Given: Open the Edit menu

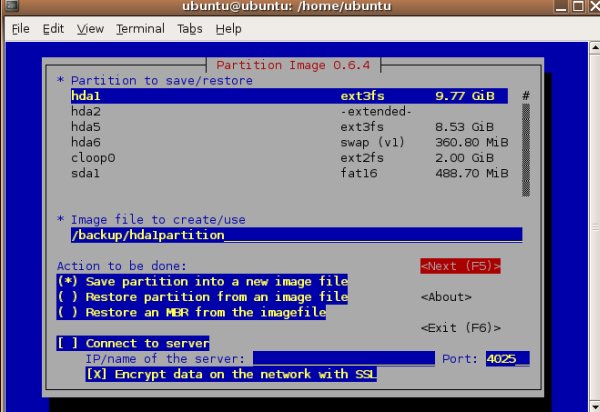Looking at the screenshot, I should click(x=53, y=29).
